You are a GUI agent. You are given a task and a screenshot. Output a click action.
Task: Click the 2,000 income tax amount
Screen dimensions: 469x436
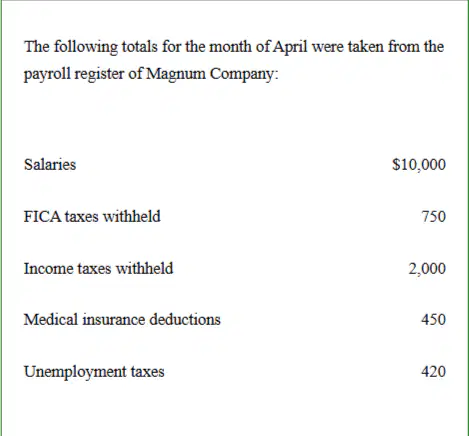coord(427,268)
